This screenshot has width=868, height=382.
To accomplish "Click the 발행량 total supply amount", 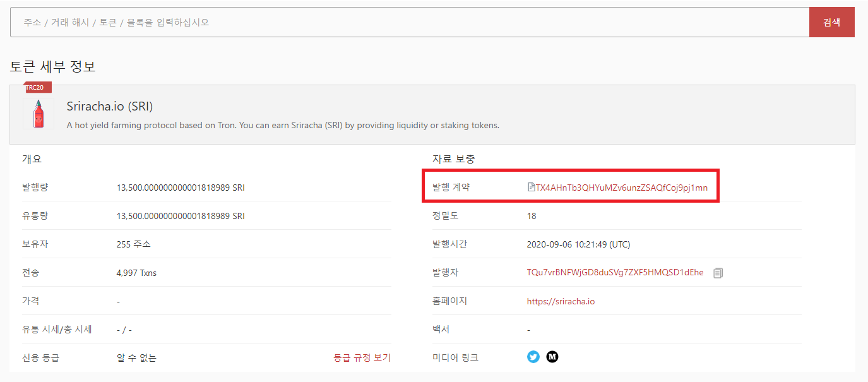I will pos(181,188).
